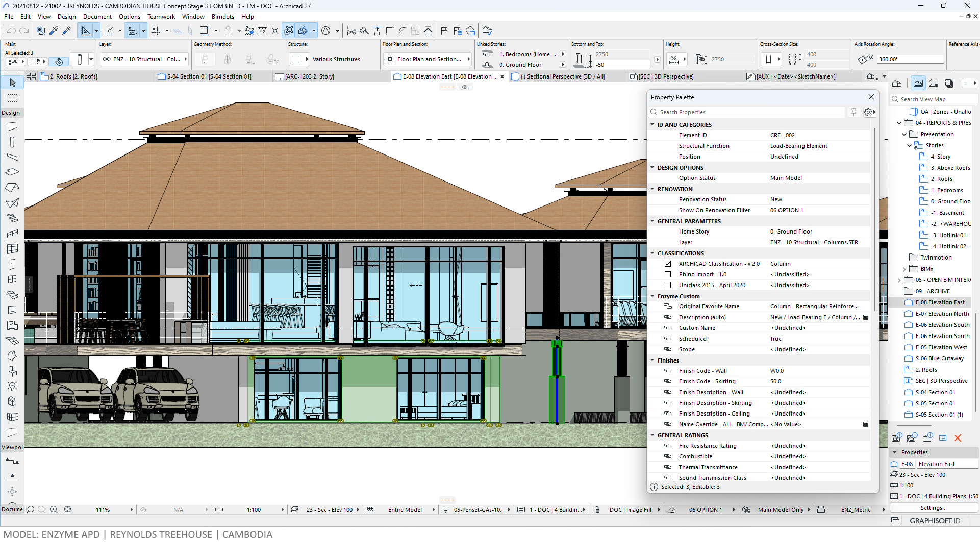Select the Marquee tool
Screen dimensions: 980x542
[13, 98]
